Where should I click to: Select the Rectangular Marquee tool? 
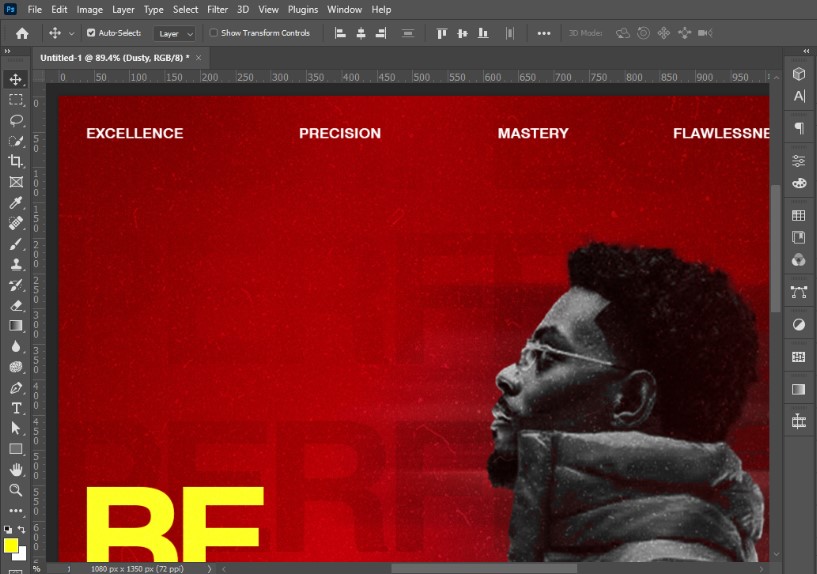pos(16,99)
